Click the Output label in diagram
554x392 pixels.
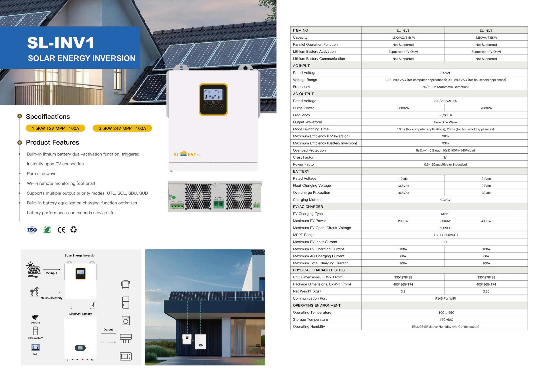click(108, 329)
